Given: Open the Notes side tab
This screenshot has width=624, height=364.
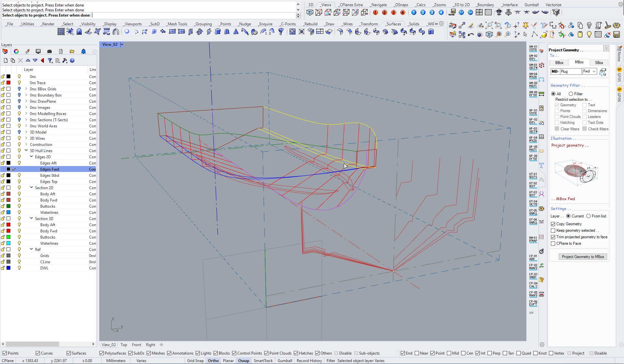Looking at the screenshot, I should 619,54.
